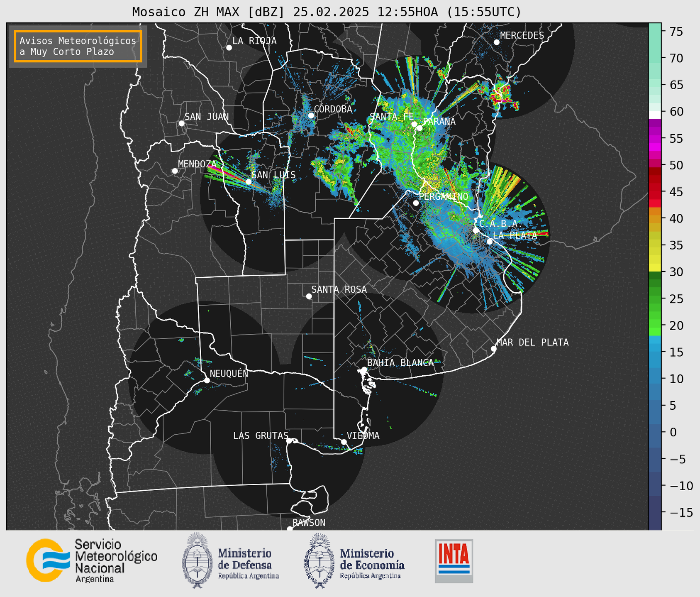Click the PERGAMINO label
The height and width of the screenshot is (597, 700).
443,196
